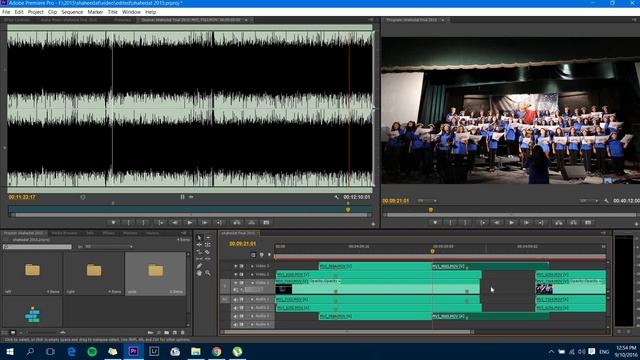The image size is (640, 360).
Task: Open the Project panel In dropdown
Action: pyautogui.click(x=109, y=247)
